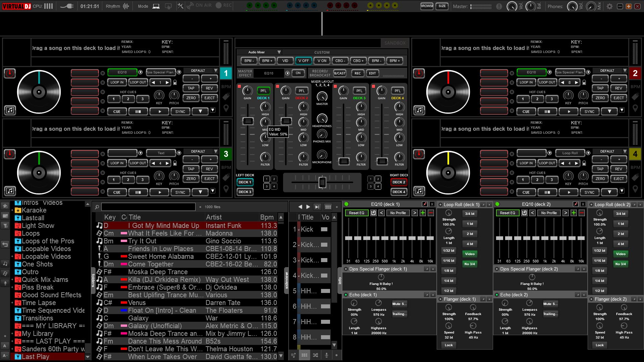Open deck 2 DEFAULT dropdown
The image size is (644, 362).
pyautogui.click(x=625, y=71)
